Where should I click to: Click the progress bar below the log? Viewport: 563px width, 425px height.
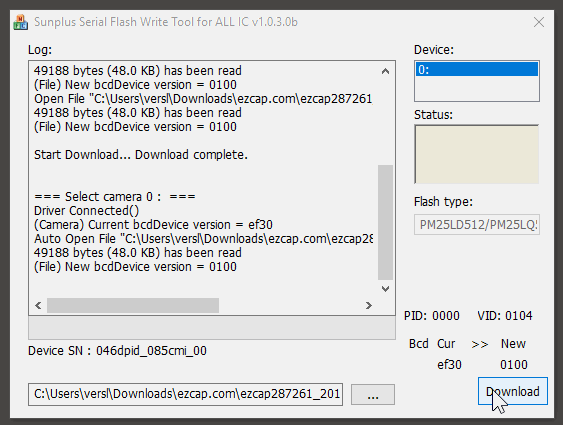pyautogui.click(x=212, y=328)
